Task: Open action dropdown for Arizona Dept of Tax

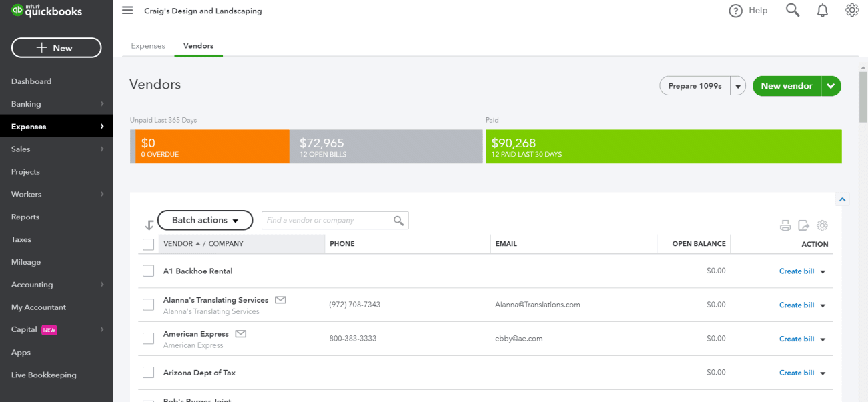Action: tap(823, 374)
